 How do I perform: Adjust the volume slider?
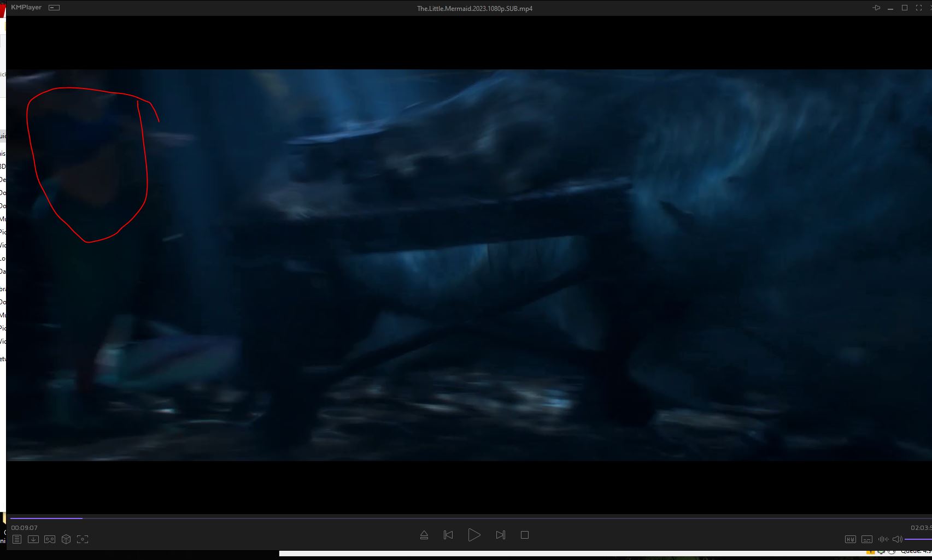[x=918, y=539]
